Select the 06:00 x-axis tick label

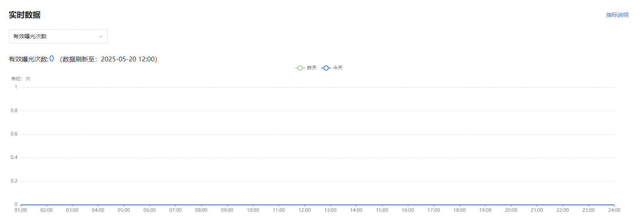coord(150,210)
